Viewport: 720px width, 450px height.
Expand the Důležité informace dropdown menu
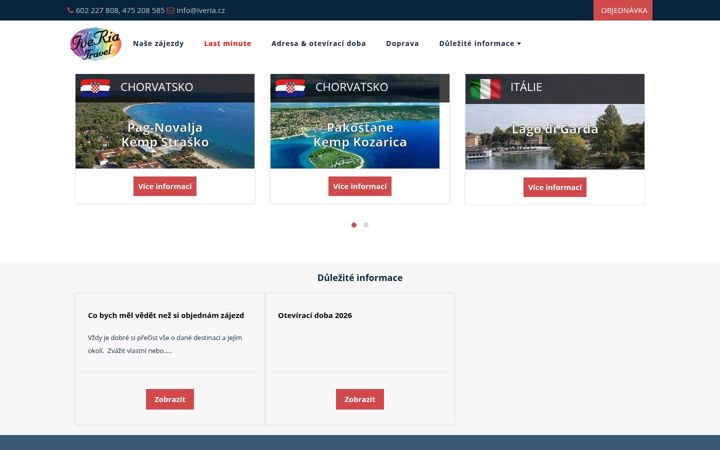(480, 44)
